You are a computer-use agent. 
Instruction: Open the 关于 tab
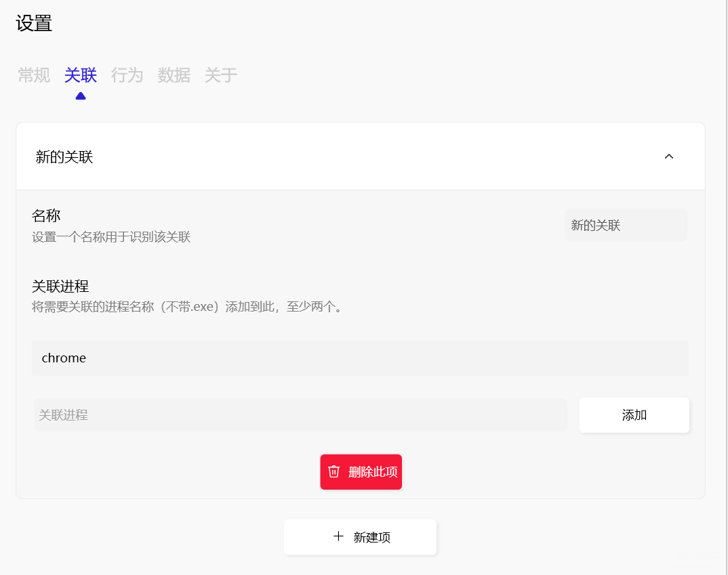[220, 74]
